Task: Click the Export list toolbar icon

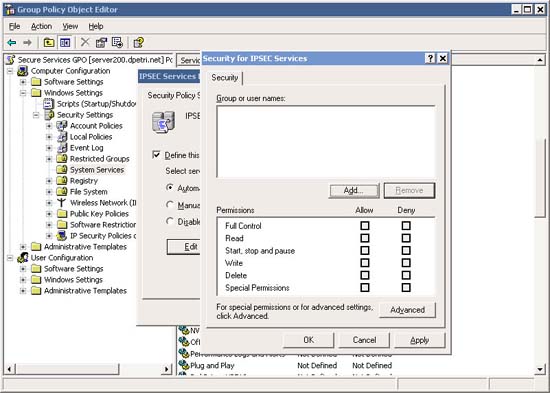Action: [x=117, y=43]
